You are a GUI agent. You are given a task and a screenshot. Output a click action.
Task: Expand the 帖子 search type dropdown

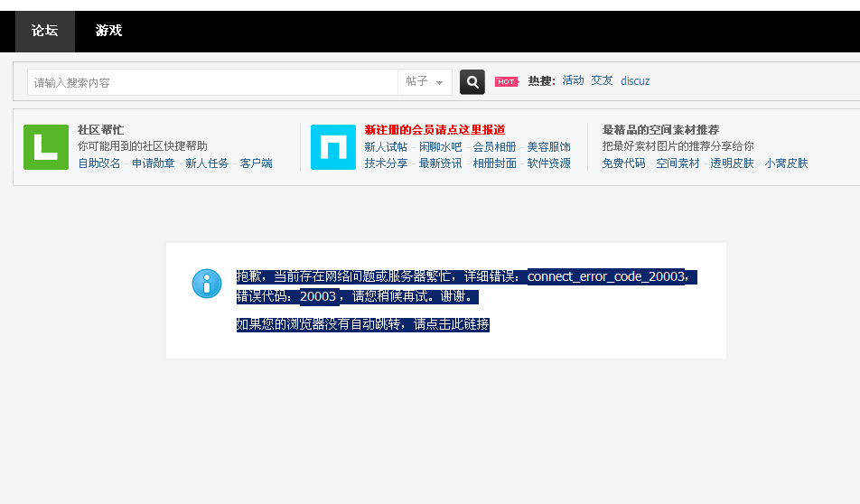click(x=425, y=82)
